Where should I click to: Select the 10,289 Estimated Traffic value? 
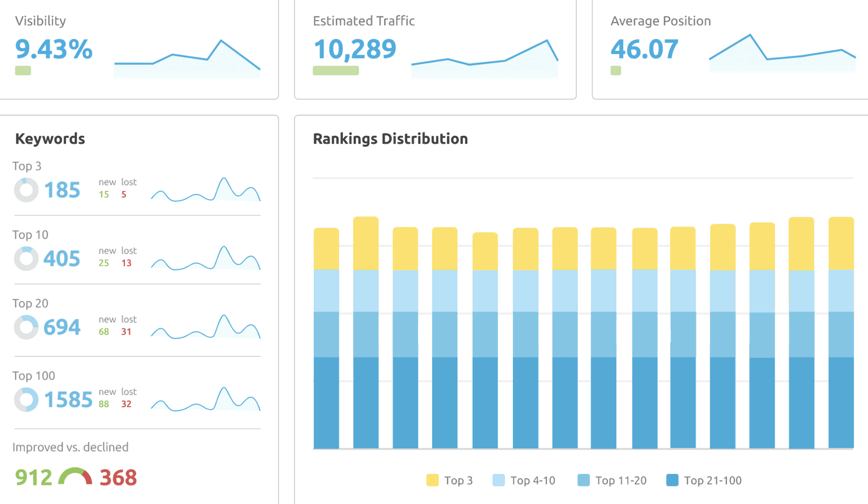pyautogui.click(x=355, y=49)
